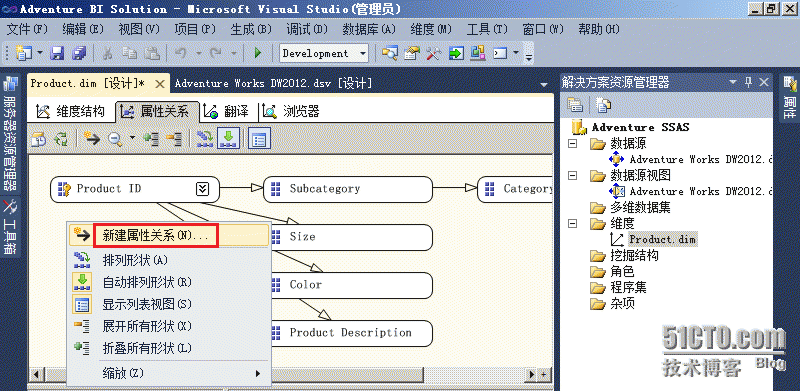Open the Properties Window toolbar icon
The image size is (800, 391).
[411, 53]
